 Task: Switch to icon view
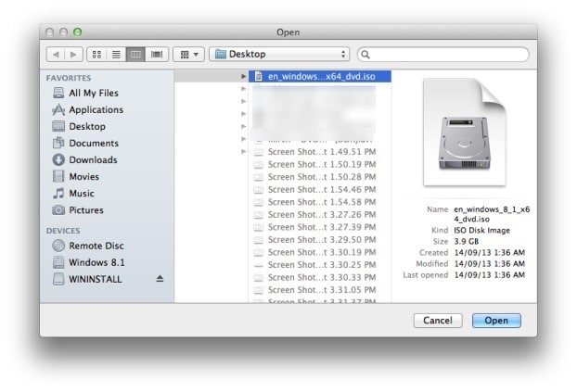[96, 55]
